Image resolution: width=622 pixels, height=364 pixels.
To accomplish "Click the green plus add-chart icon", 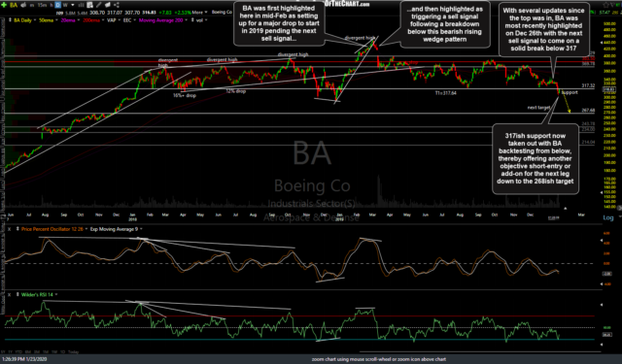I will (x=4, y=5).
